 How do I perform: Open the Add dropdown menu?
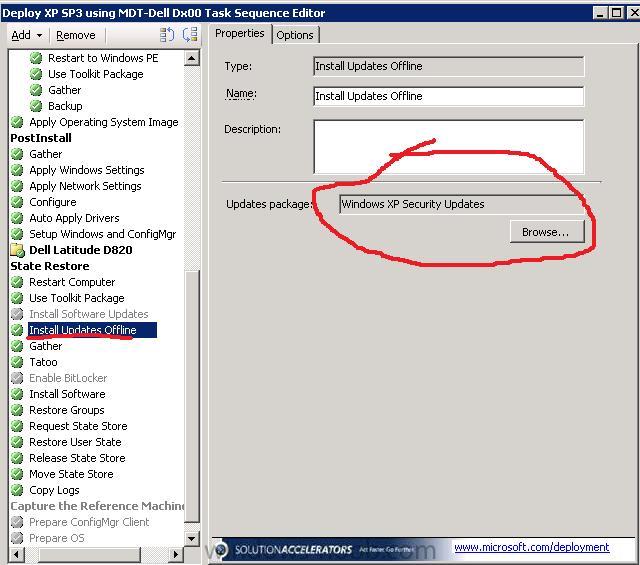[x=26, y=35]
